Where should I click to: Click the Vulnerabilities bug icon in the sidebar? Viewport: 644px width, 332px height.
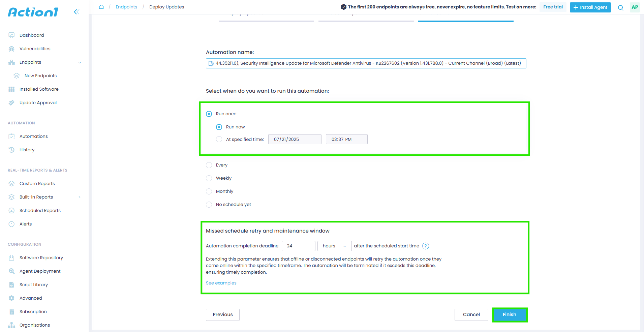coord(11,49)
